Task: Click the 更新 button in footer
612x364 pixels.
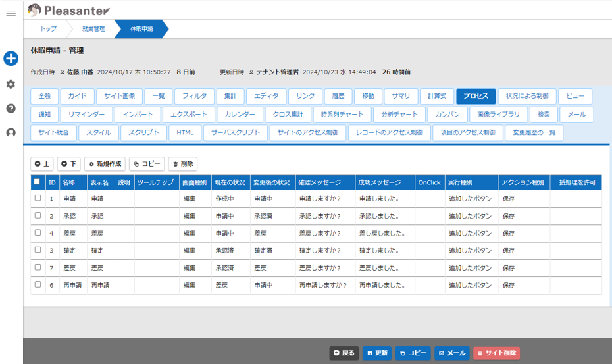Action: point(377,353)
